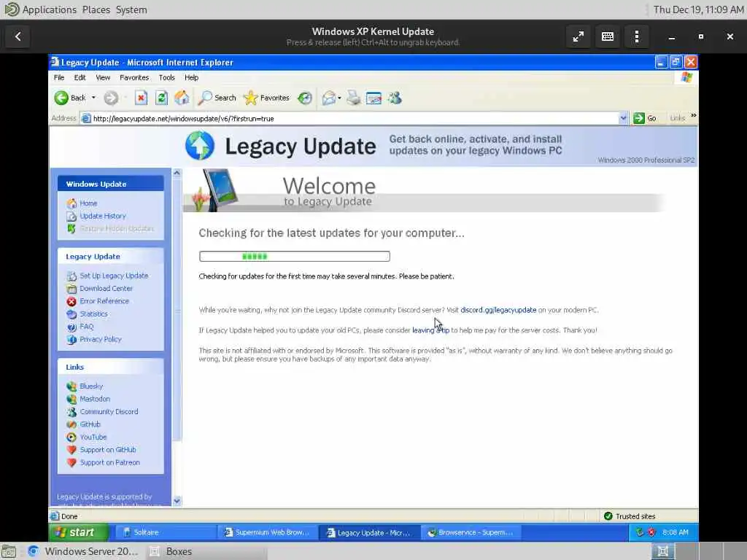Open the Edit menu
Viewport: 747px width, 560px height.
[80, 77]
